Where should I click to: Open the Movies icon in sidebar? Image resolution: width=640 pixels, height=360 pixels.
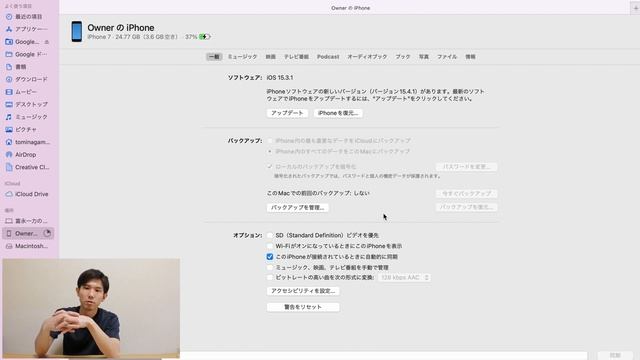(9, 92)
